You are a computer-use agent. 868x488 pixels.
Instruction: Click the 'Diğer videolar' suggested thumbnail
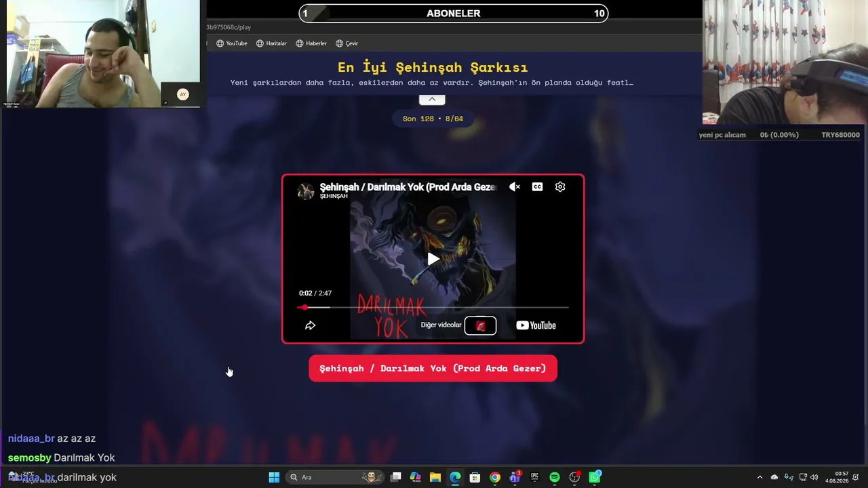[x=480, y=326]
